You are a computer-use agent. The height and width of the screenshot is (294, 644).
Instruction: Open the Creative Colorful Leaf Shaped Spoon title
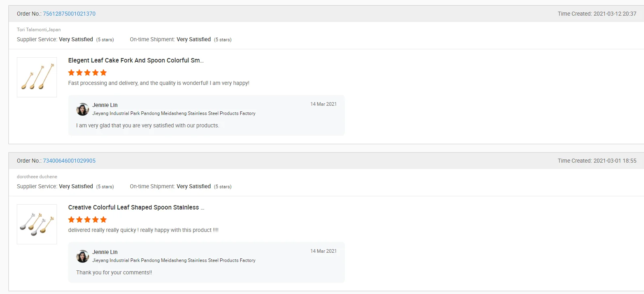coord(136,207)
